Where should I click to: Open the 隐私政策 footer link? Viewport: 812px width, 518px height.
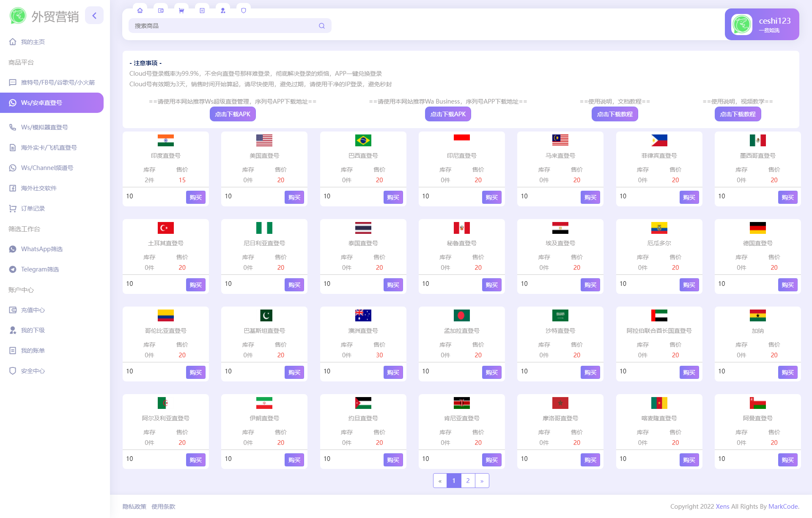click(134, 507)
